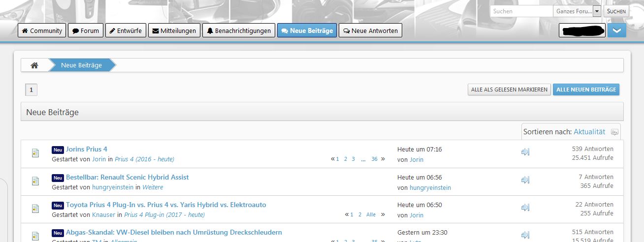Image resolution: width=644 pixels, height=242 pixels.
Task: Click the home icon in breadcrumb
Action: [34, 65]
